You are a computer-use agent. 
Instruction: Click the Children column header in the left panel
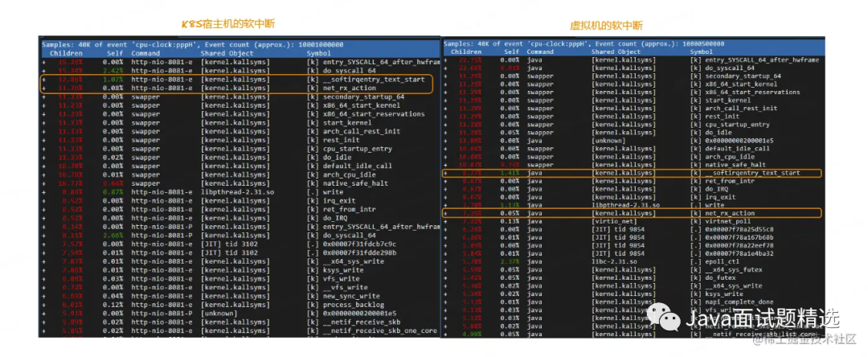(65, 52)
